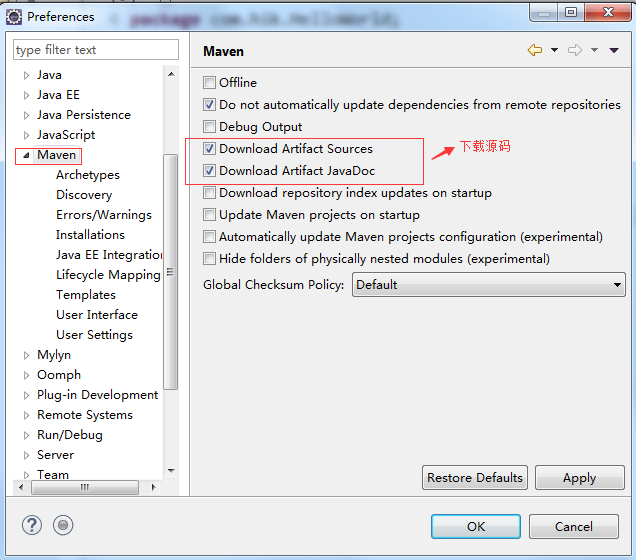Screen dimensions: 636x560
Task: Select Discovery under Maven
Action: 84,195
